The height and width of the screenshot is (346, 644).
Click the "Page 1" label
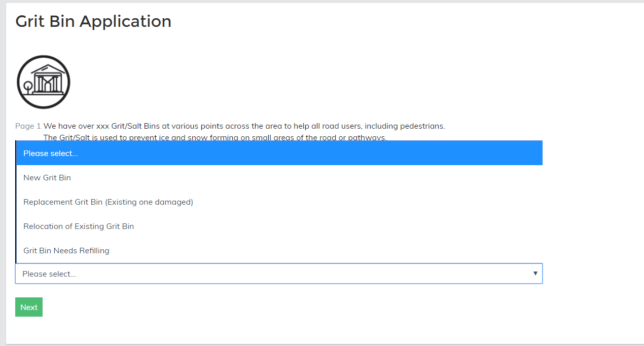coord(28,126)
